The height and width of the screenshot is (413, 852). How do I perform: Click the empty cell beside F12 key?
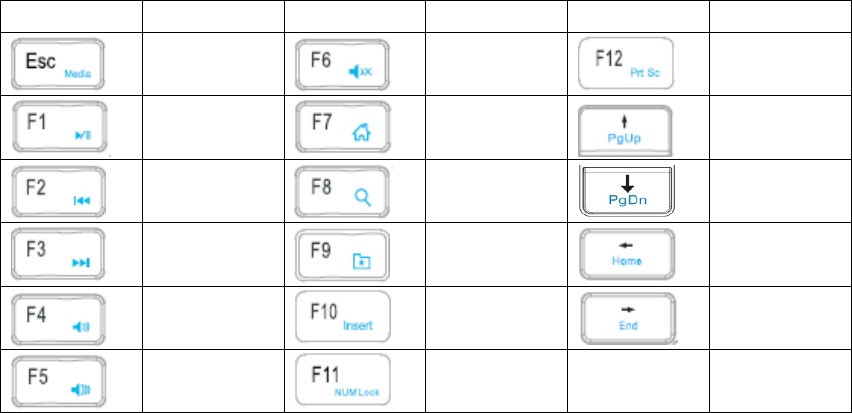point(781,64)
